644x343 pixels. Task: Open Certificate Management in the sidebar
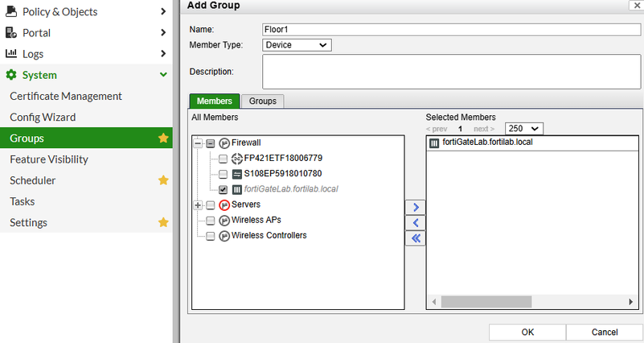tap(66, 96)
